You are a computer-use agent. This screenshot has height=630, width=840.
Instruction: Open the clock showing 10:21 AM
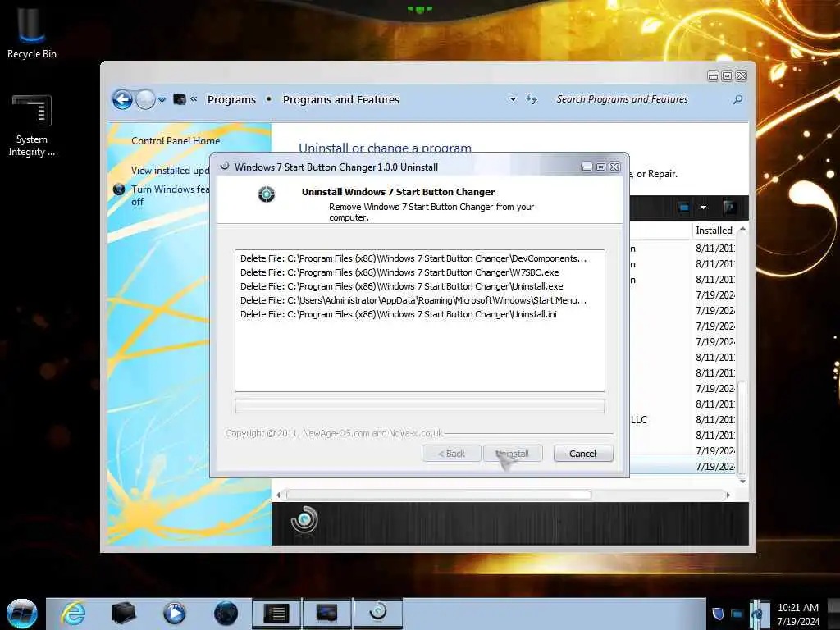click(798, 614)
